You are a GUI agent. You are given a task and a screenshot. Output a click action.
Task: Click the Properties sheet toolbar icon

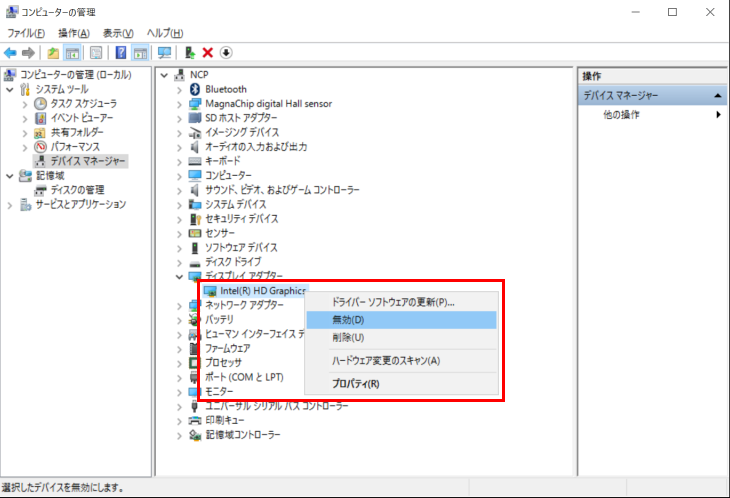click(96, 53)
